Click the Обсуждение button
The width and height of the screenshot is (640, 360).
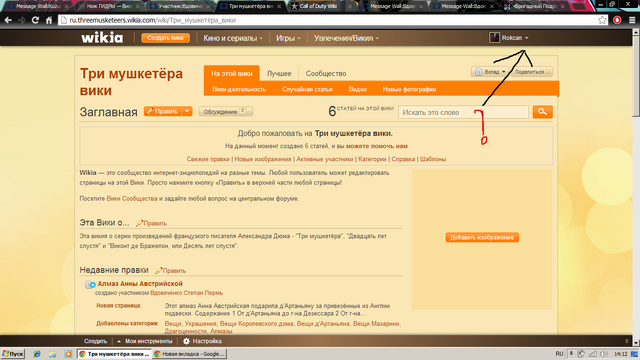pyautogui.click(x=225, y=111)
